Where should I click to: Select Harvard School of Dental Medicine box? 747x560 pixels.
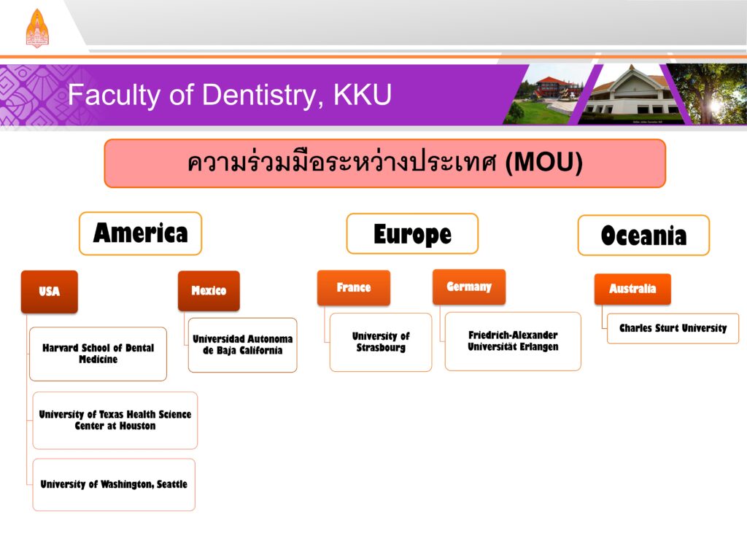click(x=98, y=354)
